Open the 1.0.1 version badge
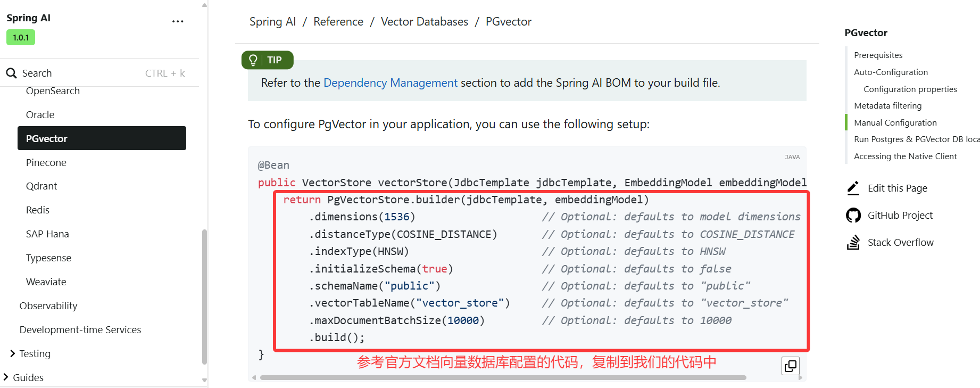Viewport: 980px width, 388px height. coord(21,37)
